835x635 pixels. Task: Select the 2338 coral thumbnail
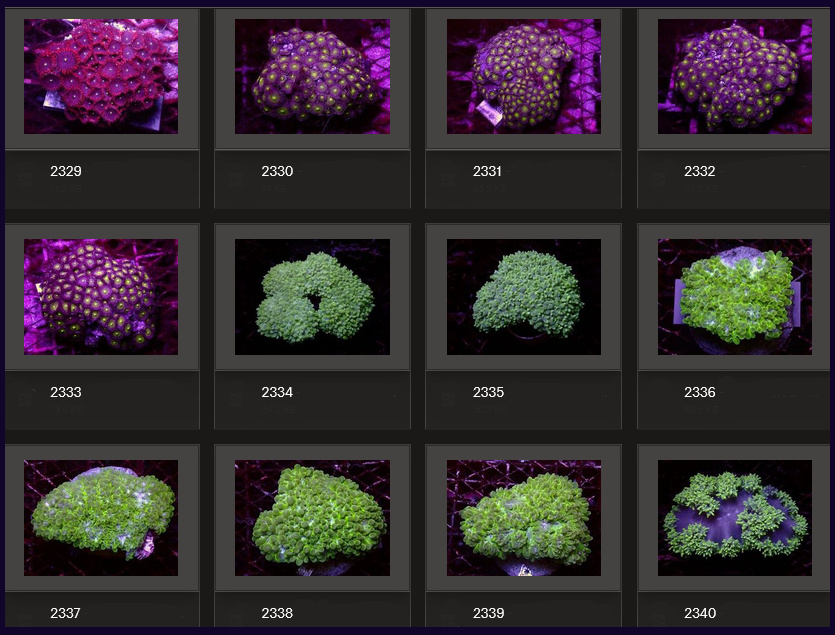313,518
